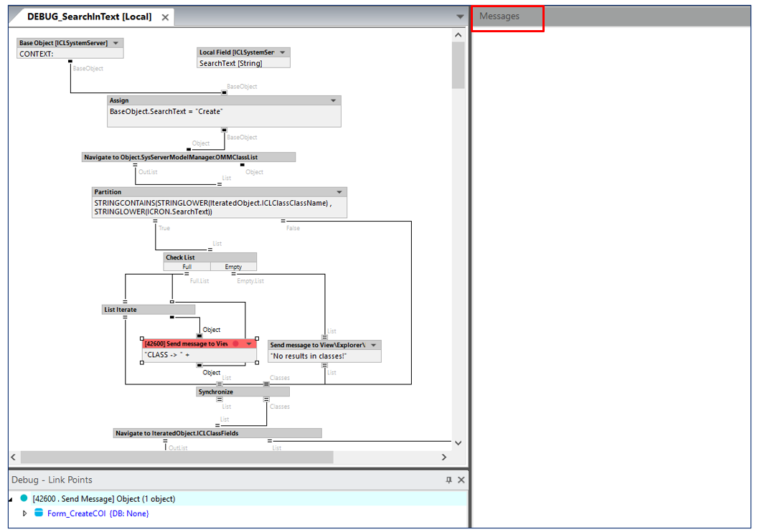Click bottom-right resize handle of selected node

click(x=257, y=362)
